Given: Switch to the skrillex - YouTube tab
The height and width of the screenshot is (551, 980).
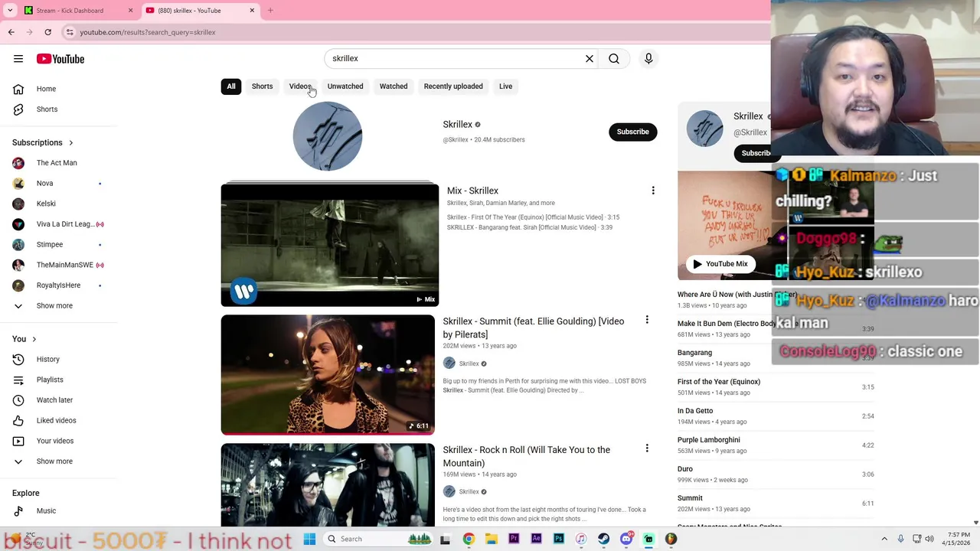Looking at the screenshot, I should coord(198,11).
